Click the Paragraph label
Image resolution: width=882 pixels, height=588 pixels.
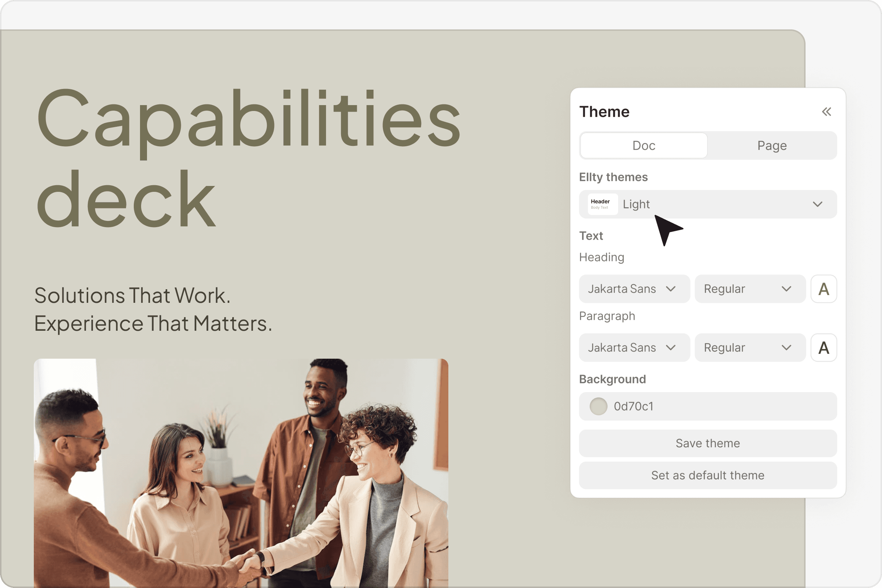[x=607, y=316]
